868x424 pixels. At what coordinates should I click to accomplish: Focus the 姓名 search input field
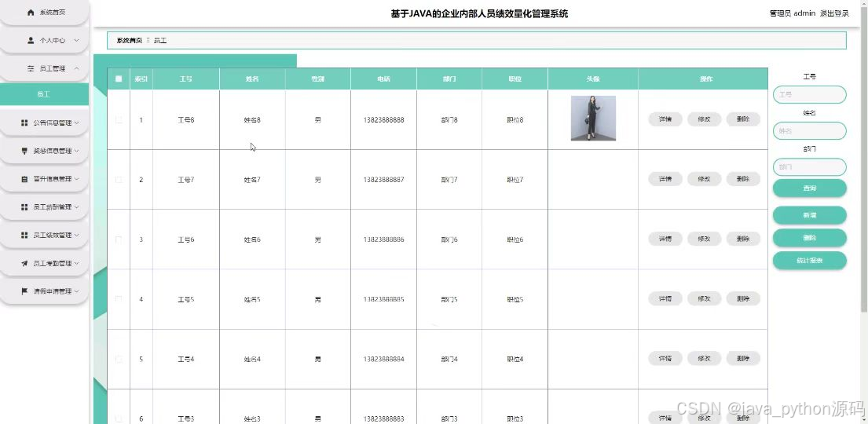tap(809, 130)
